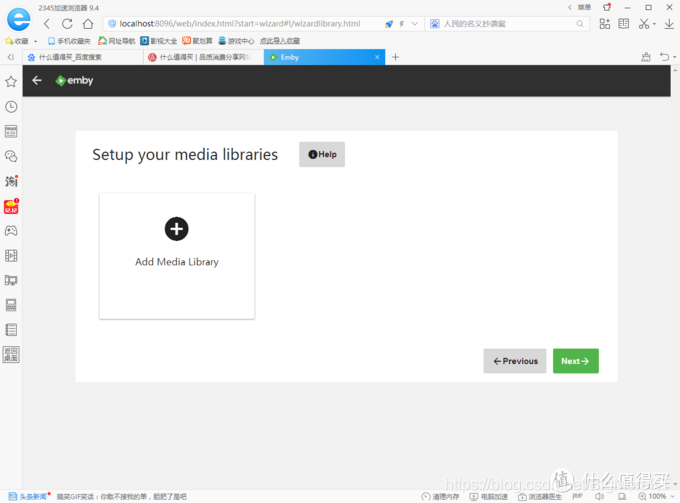
Task: Go to browser home page icon
Action: (88, 24)
